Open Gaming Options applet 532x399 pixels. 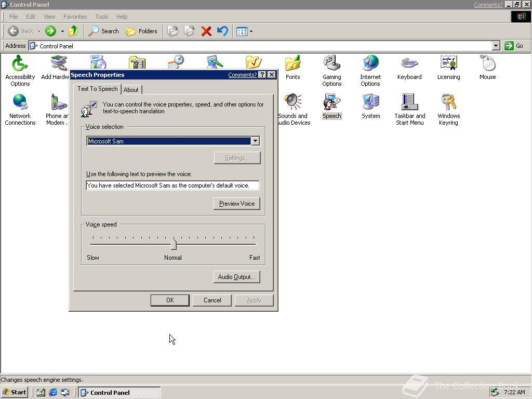coord(332,71)
